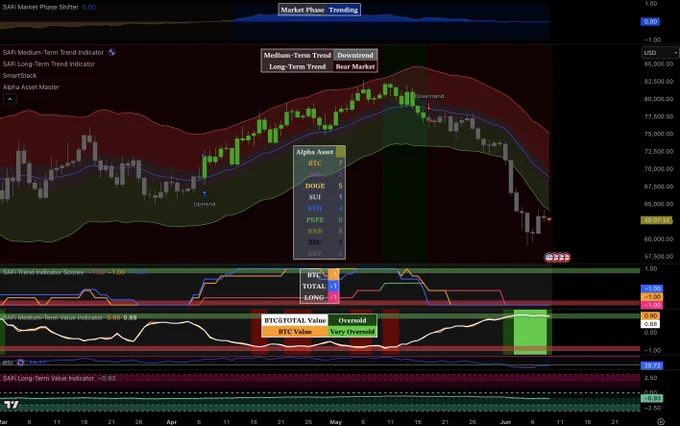Click the 80,000.00 price axis label

[x=658, y=99]
